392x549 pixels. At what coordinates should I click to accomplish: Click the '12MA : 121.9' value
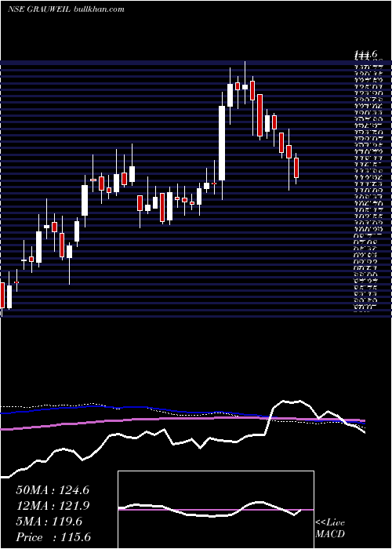(53, 506)
